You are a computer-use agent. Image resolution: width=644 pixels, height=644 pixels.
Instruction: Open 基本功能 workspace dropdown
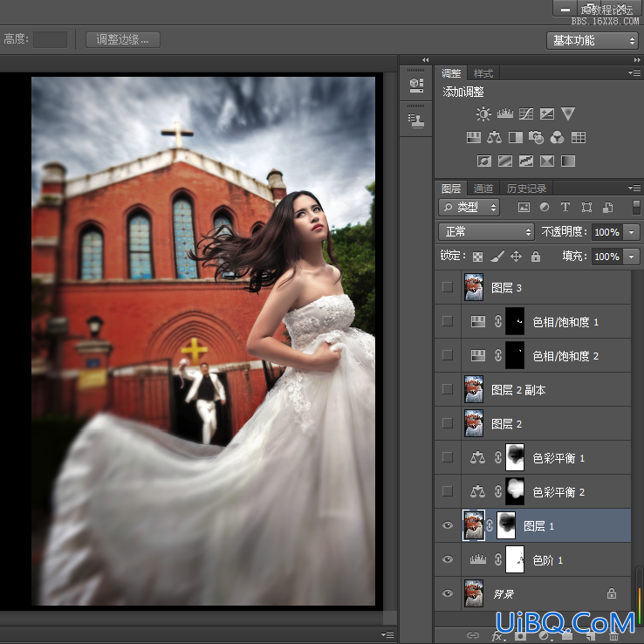pyautogui.click(x=593, y=41)
